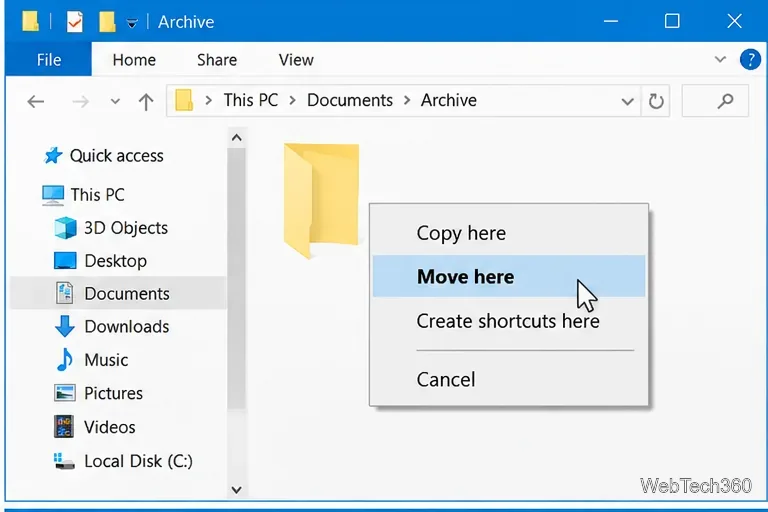Go back with the left arrow
The image size is (768, 512).
tap(36, 101)
